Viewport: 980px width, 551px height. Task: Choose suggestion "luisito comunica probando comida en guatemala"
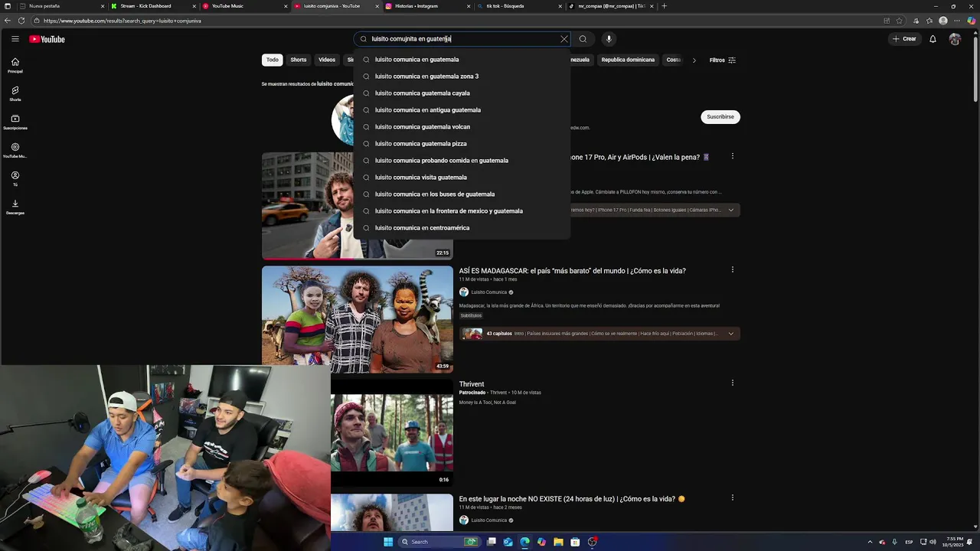462,161
